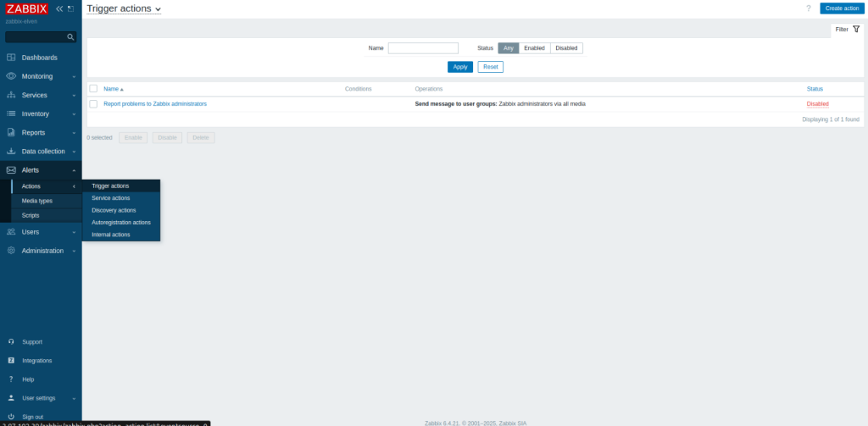The image size is (868, 426).
Task: Click the Sign out power icon
Action: [x=11, y=417]
